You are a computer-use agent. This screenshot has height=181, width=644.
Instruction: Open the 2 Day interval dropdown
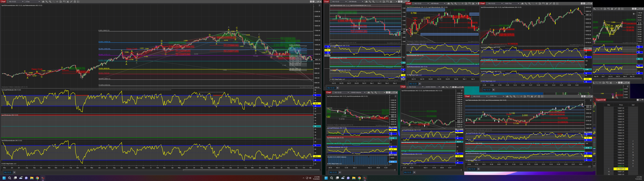coord(32,2)
